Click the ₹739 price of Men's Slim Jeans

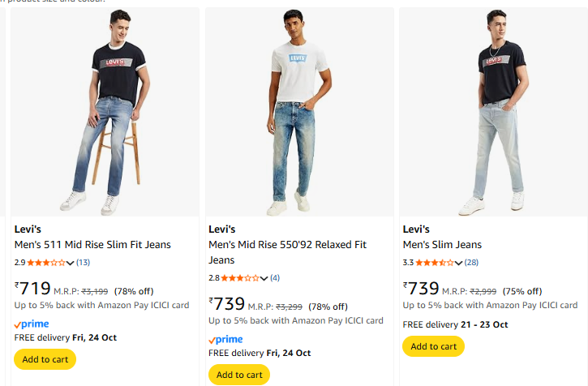point(422,289)
